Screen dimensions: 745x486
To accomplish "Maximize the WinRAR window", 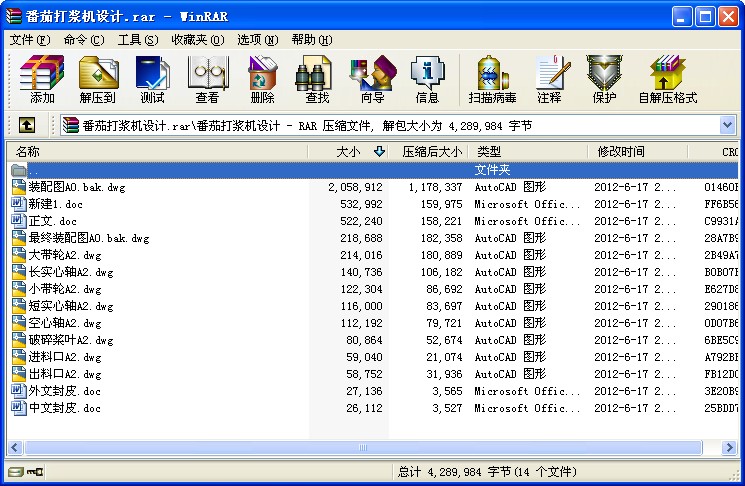I will point(705,17).
